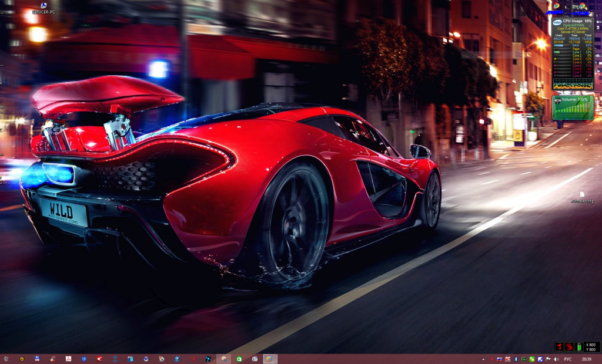Click the red number gadget icon
The width and height of the screenshot is (602, 364).
pos(558,347)
